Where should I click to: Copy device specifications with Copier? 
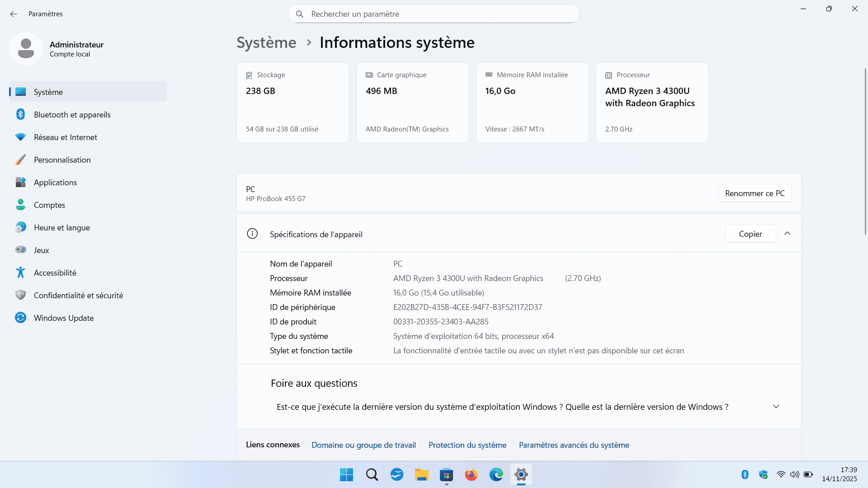[750, 234]
